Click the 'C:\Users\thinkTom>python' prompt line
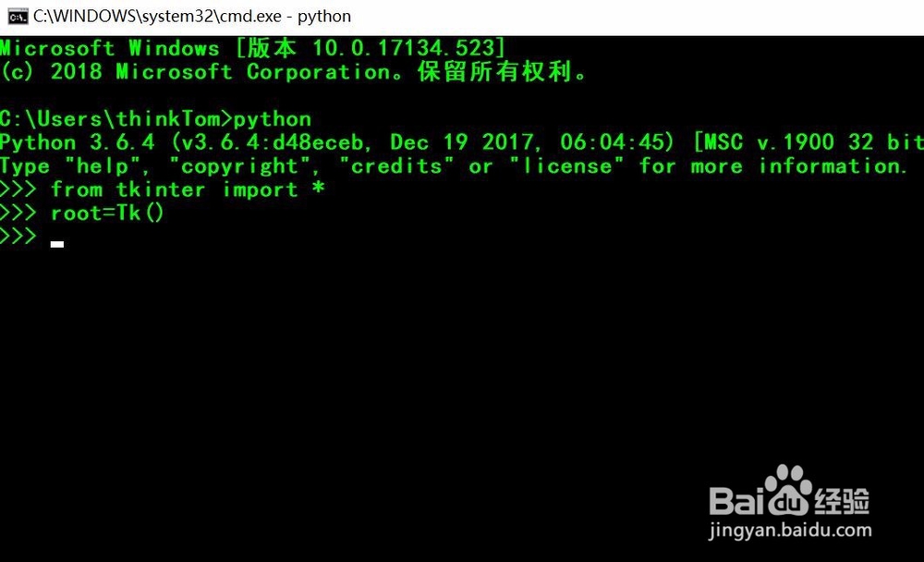924x562 pixels. [155, 118]
